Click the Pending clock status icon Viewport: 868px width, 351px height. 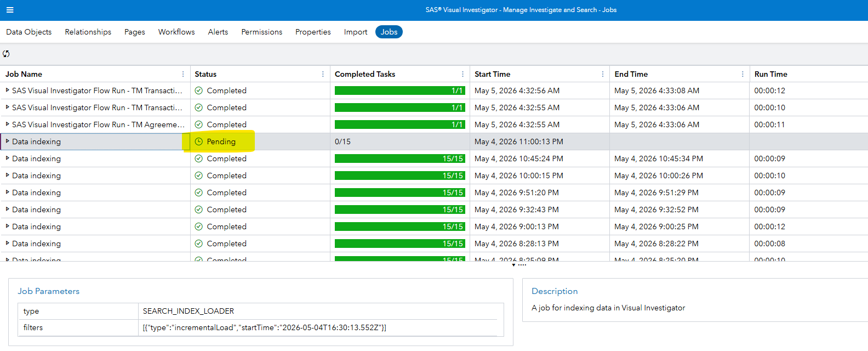pos(199,141)
